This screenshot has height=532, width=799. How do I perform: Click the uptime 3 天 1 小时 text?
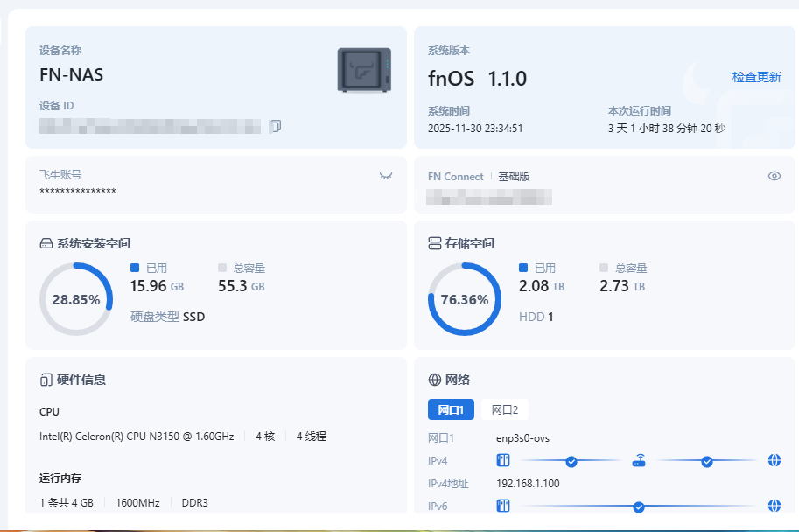[x=667, y=129]
